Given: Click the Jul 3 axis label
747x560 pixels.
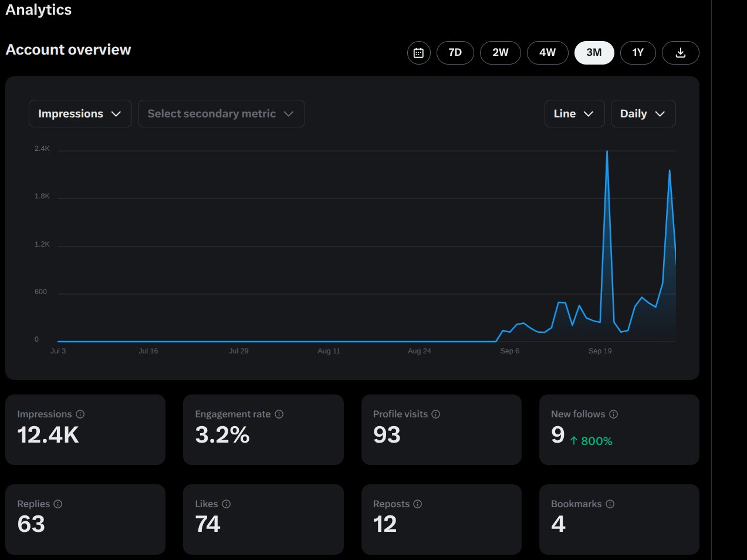Looking at the screenshot, I should [x=58, y=351].
